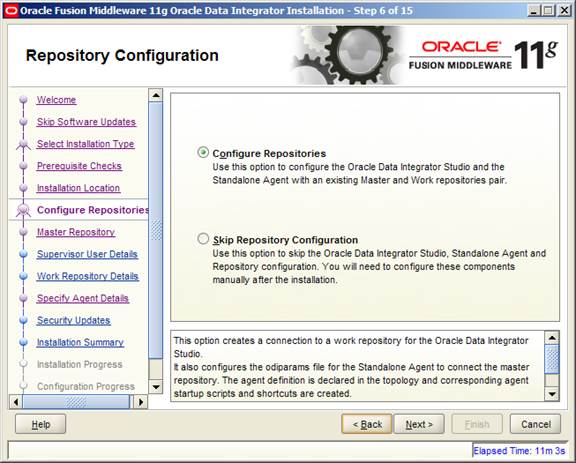Click the Installation Summary bullet icon

(x=24, y=342)
